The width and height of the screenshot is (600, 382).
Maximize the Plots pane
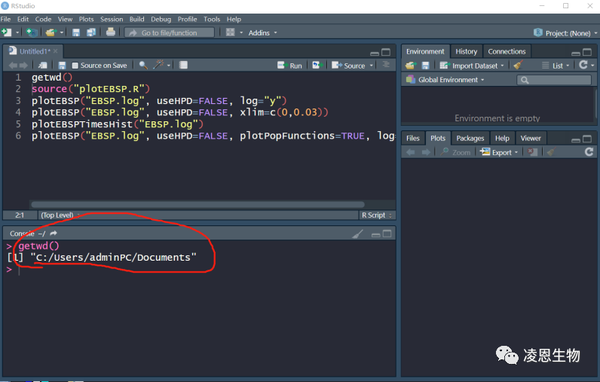pos(587,139)
